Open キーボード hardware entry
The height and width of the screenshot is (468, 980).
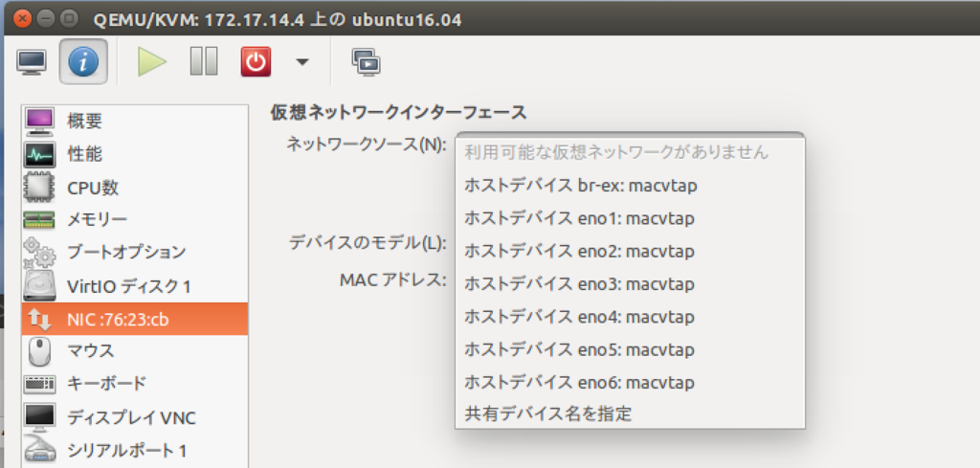(x=134, y=384)
